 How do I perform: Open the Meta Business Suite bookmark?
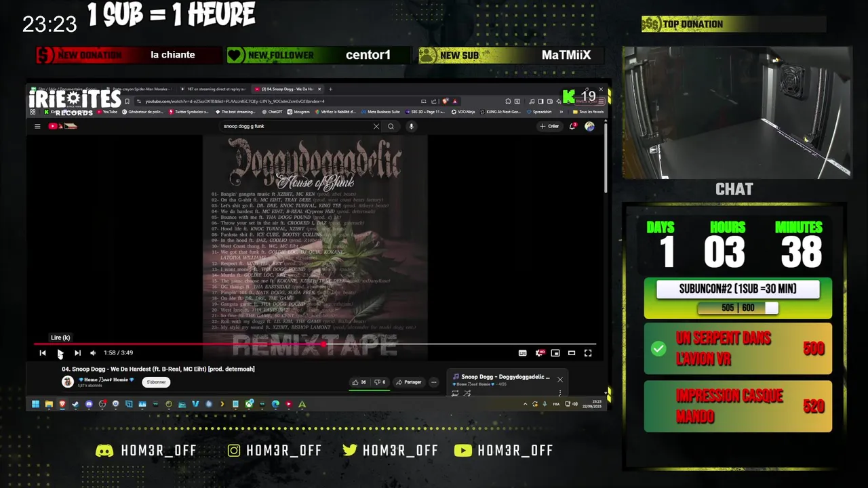[380, 112]
